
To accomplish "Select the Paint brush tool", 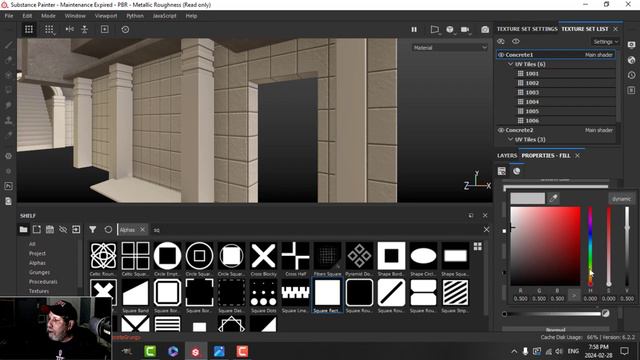I will (9, 44).
